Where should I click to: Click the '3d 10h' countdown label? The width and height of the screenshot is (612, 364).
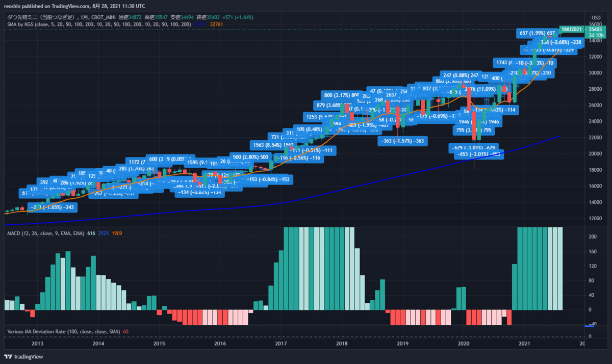[596, 36]
